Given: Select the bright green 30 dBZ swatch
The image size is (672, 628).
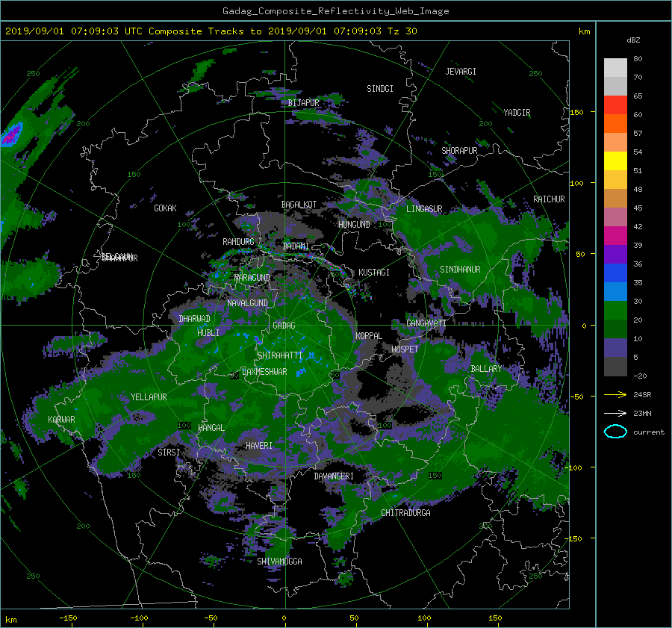Looking at the screenshot, I should [615, 311].
